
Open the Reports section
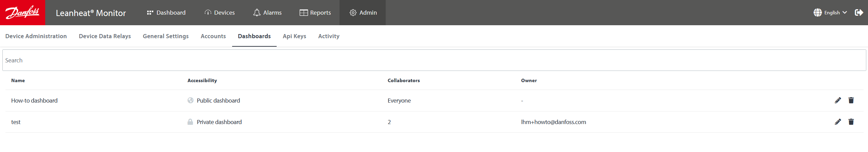click(315, 13)
